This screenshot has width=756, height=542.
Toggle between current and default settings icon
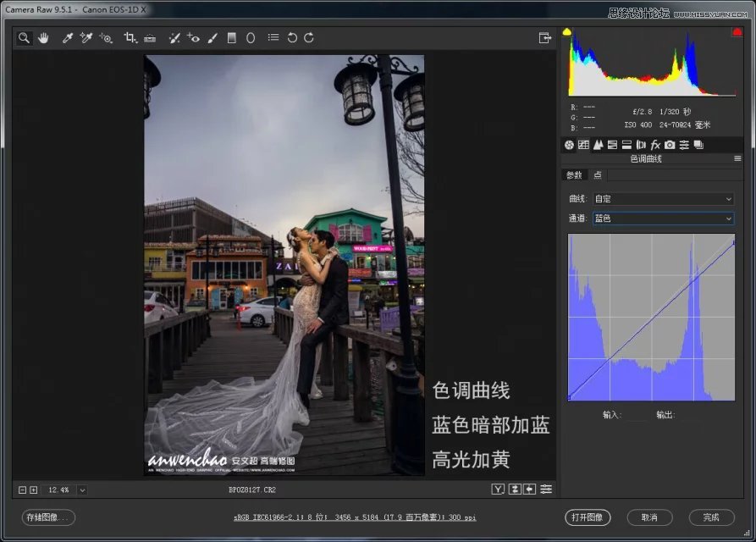[546, 489]
